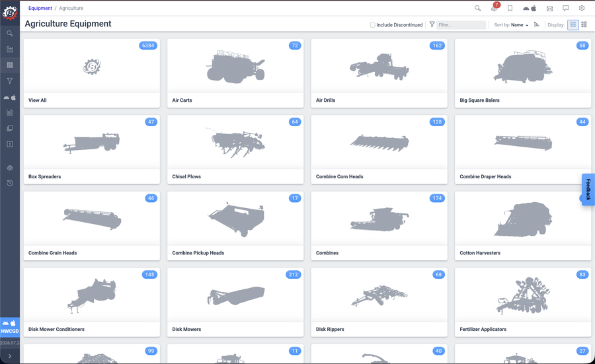Click the Agriculture Equipment heading
Image resolution: width=595 pixels, height=364 pixels.
click(68, 24)
